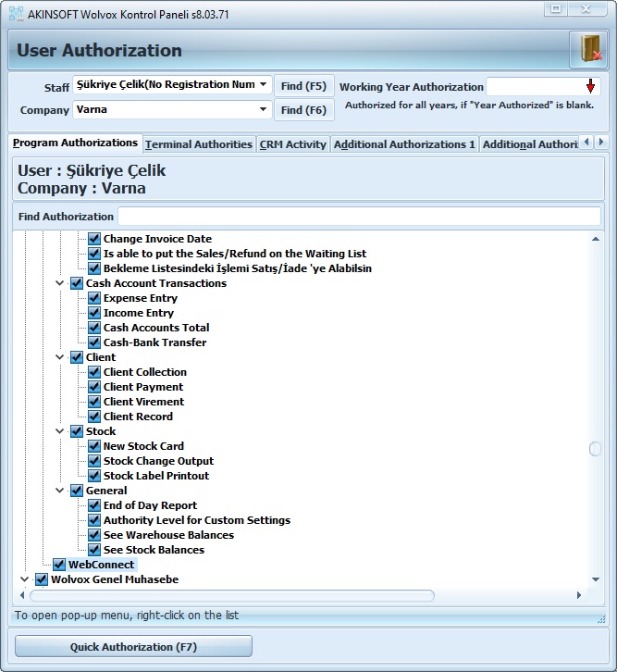Click the Find (F6) button
617x672 pixels.
click(x=303, y=110)
